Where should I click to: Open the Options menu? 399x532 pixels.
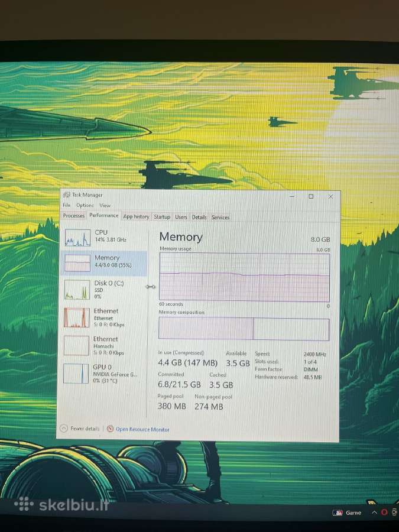pyautogui.click(x=85, y=205)
